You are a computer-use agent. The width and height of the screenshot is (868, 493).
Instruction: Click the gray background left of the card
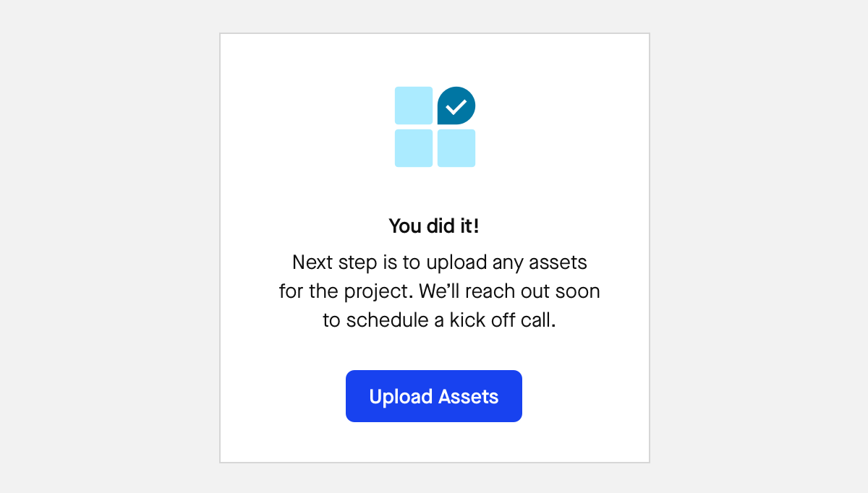[x=109, y=246]
